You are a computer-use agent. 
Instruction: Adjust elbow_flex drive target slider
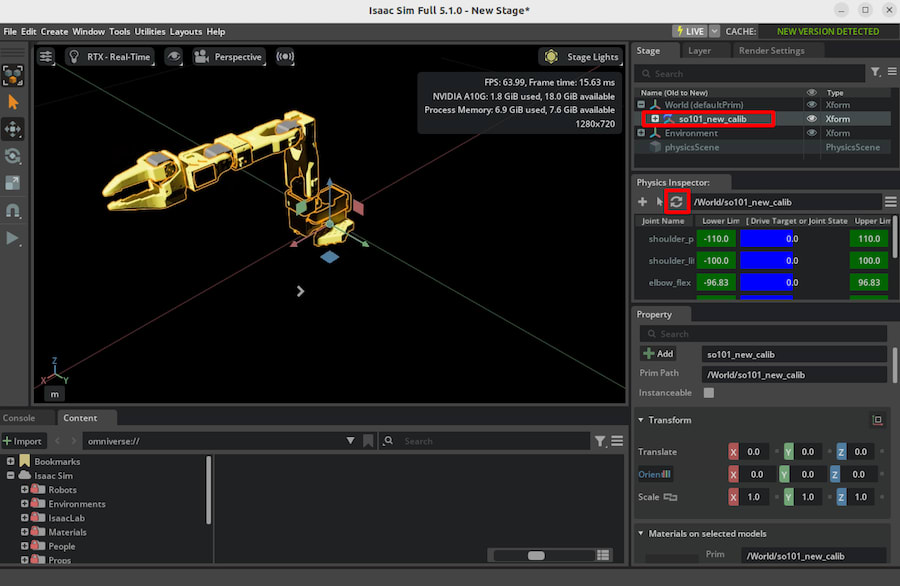792,282
